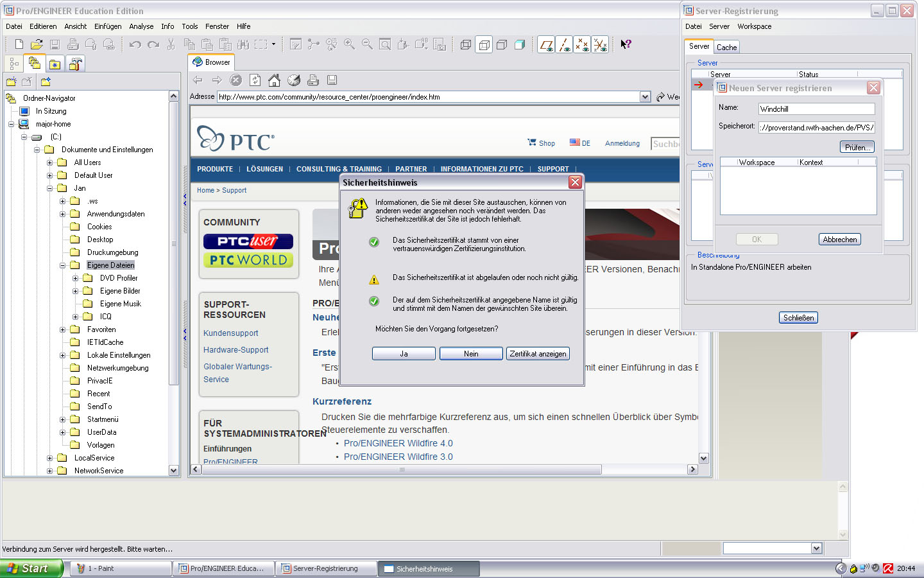This screenshot has width=924, height=578.
Task: Click Ja to continue the process
Action: coord(404,354)
